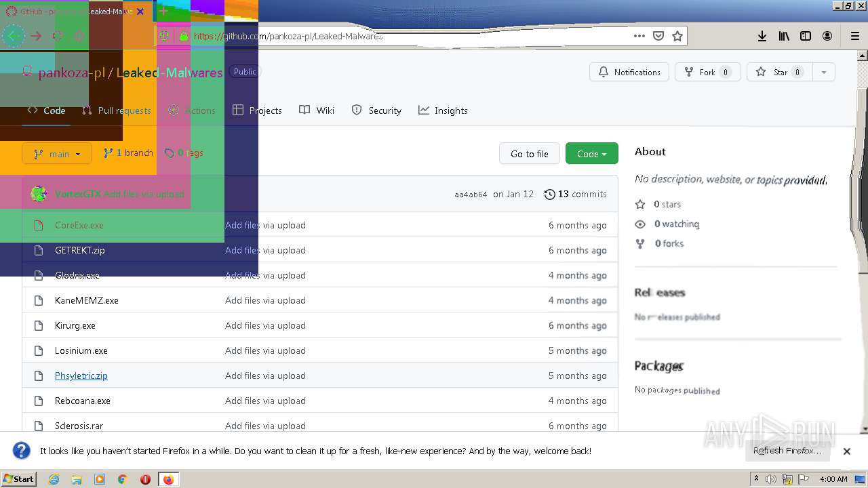Screen dimensions: 868x488
Task: Open the Firefox Library icon
Action: [x=784, y=36]
